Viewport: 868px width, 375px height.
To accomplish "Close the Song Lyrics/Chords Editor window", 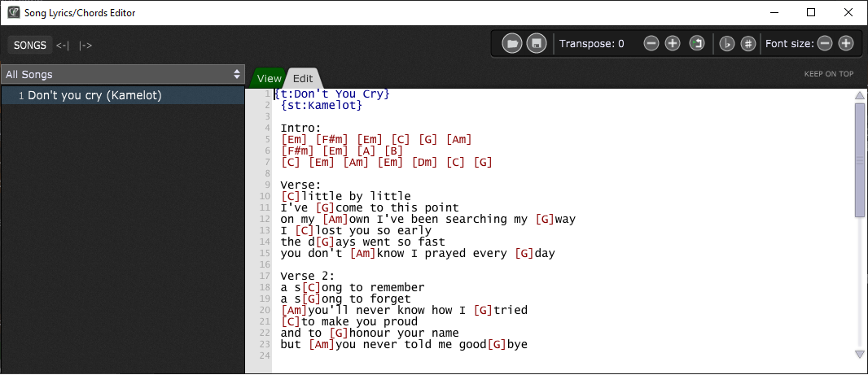I will [x=848, y=13].
